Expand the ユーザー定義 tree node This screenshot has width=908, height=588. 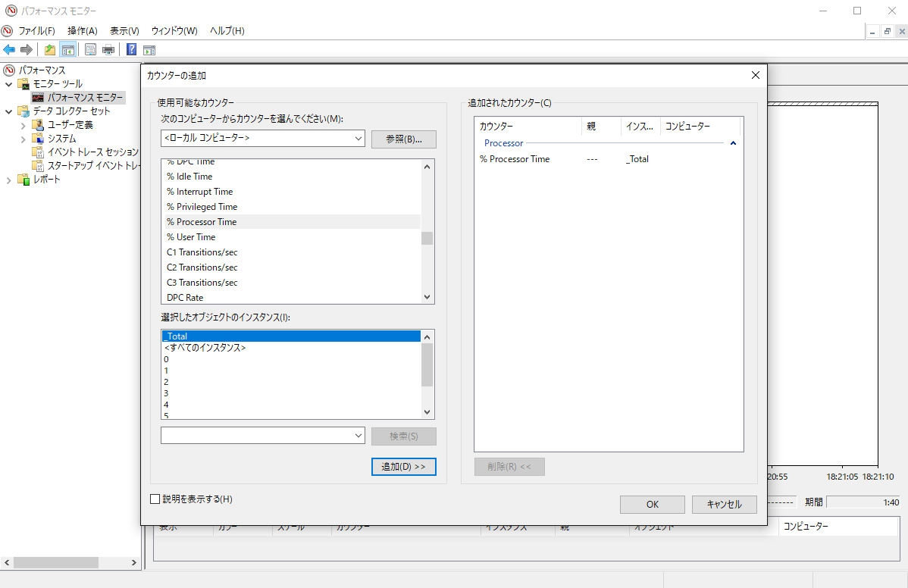click(x=23, y=125)
